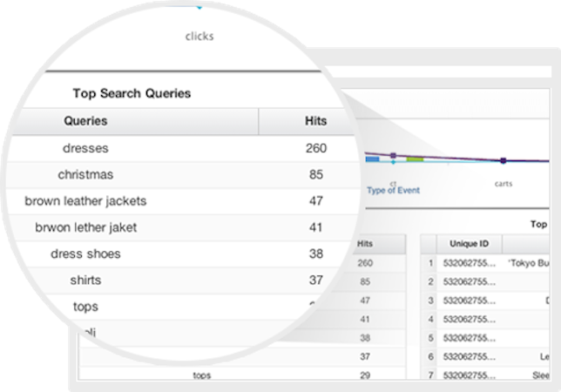Select the 'Top Search Queries' heading
The width and height of the screenshot is (561, 392).
pyautogui.click(x=132, y=93)
